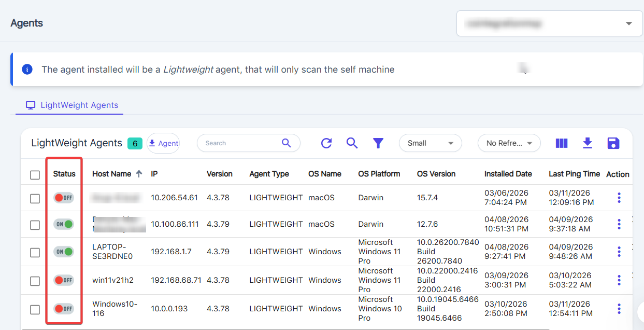644x330 pixels.
Task: Open the dropdown at the top right
Action: 549,23
